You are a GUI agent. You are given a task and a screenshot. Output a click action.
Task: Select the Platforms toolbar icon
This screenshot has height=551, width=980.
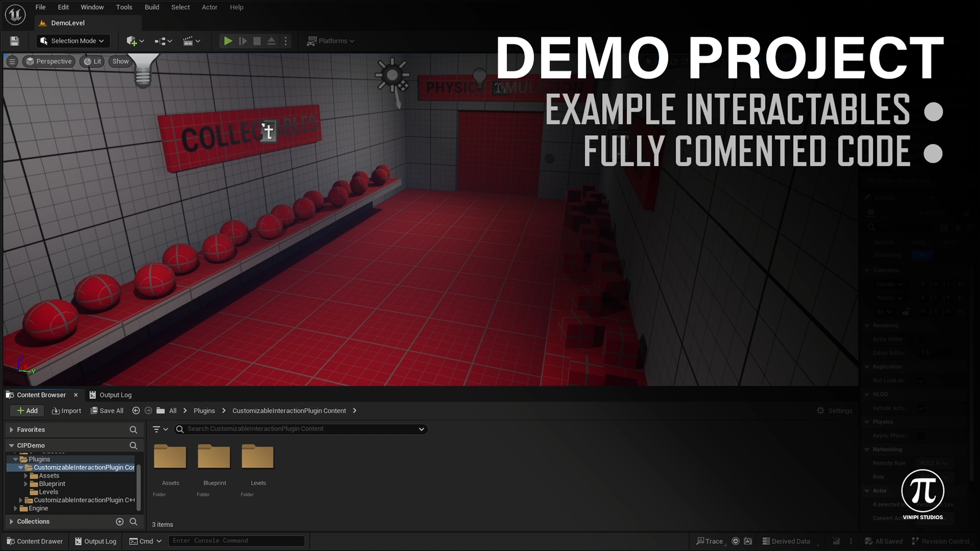tap(331, 41)
